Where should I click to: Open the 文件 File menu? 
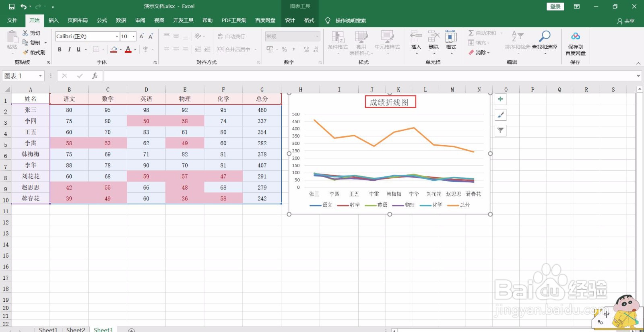[x=12, y=21]
